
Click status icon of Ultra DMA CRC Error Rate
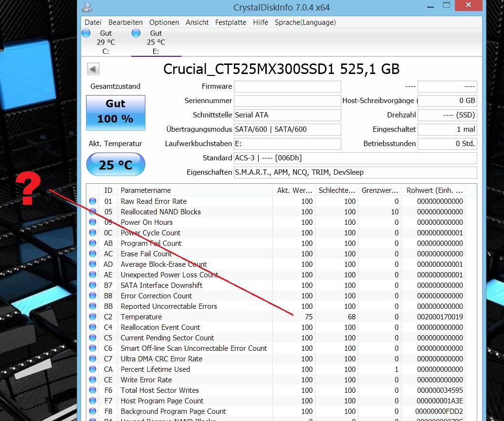click(x=93, y=358)
